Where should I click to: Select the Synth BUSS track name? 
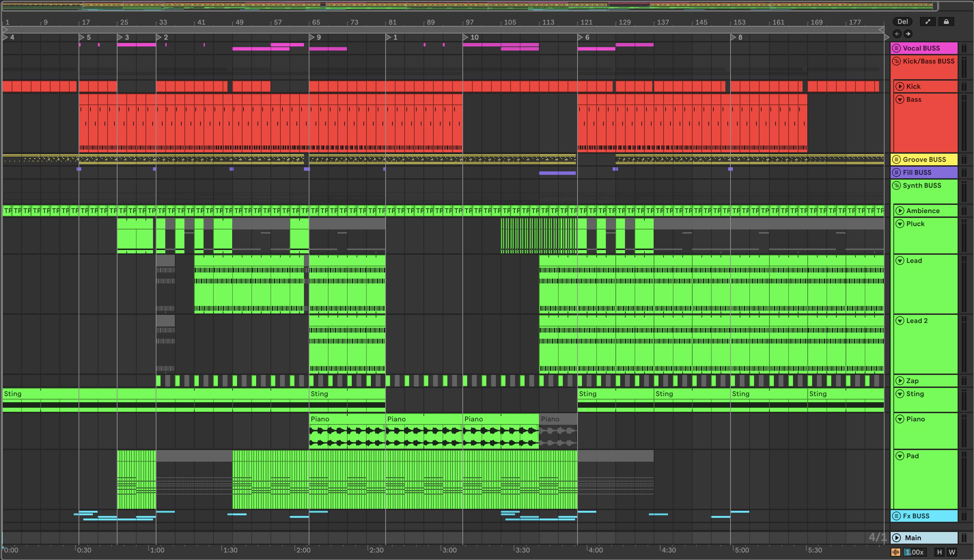coord(922,185)
